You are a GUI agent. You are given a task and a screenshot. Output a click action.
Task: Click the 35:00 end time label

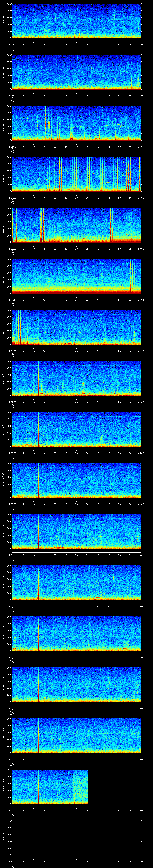pyautogui.click(x=141, y=555)
